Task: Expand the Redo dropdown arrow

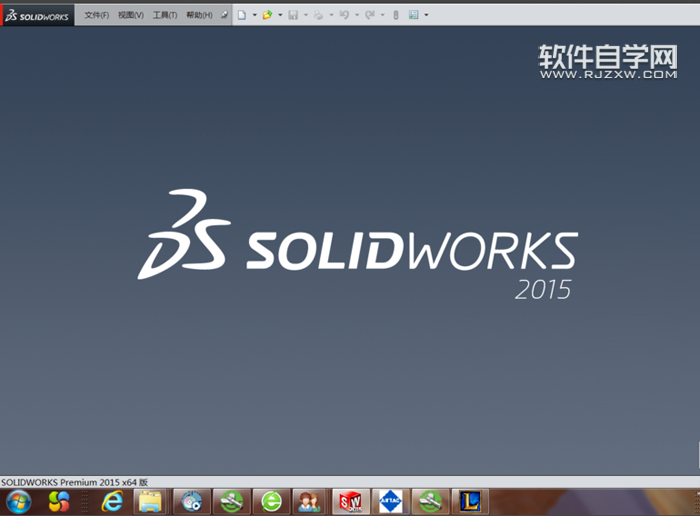Action: [x=383, y=15]
